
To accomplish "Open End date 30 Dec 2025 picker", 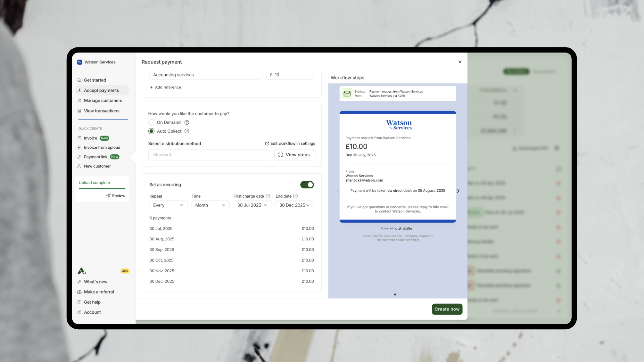I will click(x=294, y=205).
